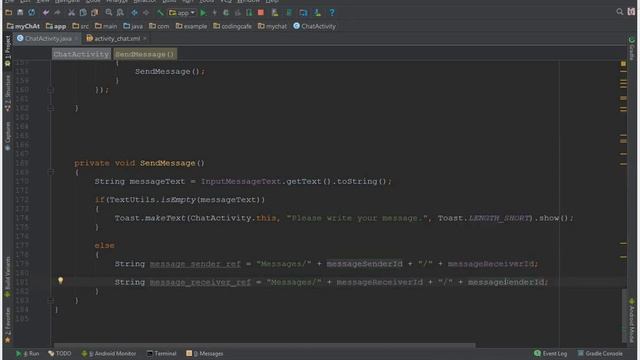Select the main breadcrumb folder

[x=106, y=26]
